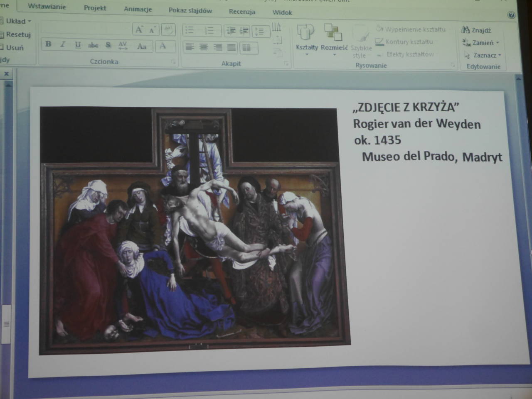Open the PowerPoint help icon
Viewport: 532px width, 399px height.
pos(511,15)
